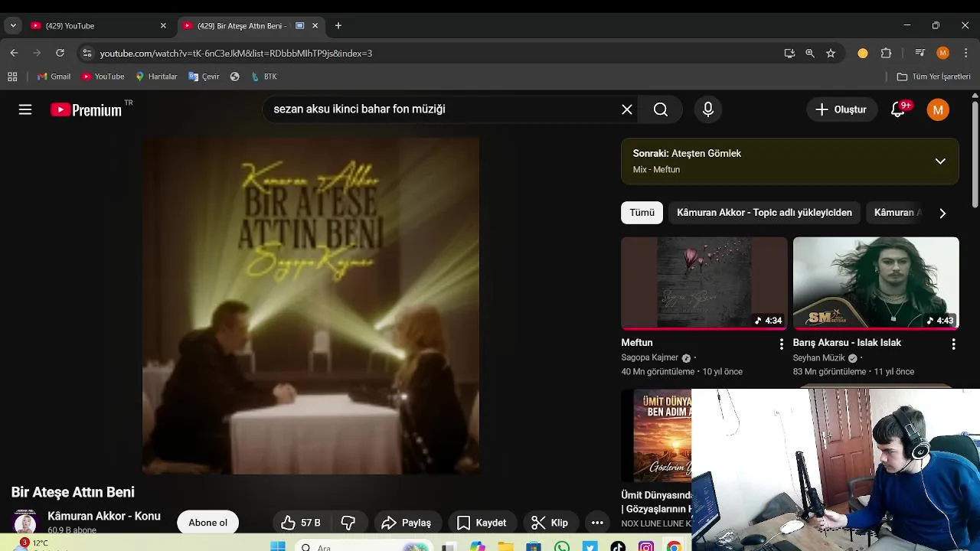
Task: Open the Kâmuran Akkor channel avatar
Action: click(x=25, y=523)
